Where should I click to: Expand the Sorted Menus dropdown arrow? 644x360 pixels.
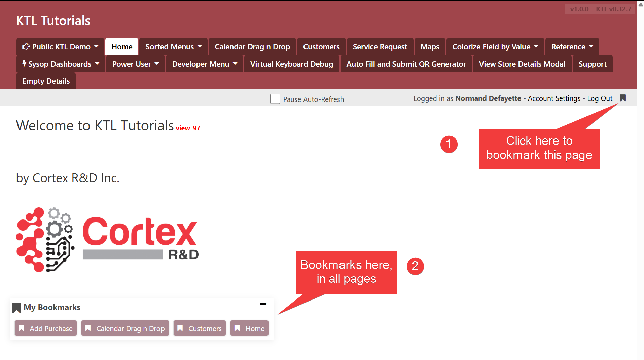pyautogui.click(x=200, y=46)
